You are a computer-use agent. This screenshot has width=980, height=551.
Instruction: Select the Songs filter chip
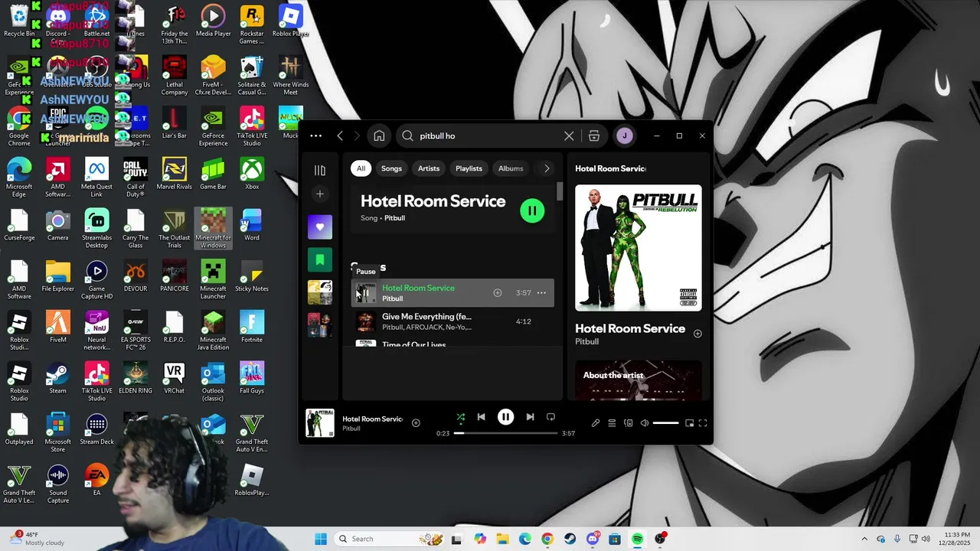point(391,168)
